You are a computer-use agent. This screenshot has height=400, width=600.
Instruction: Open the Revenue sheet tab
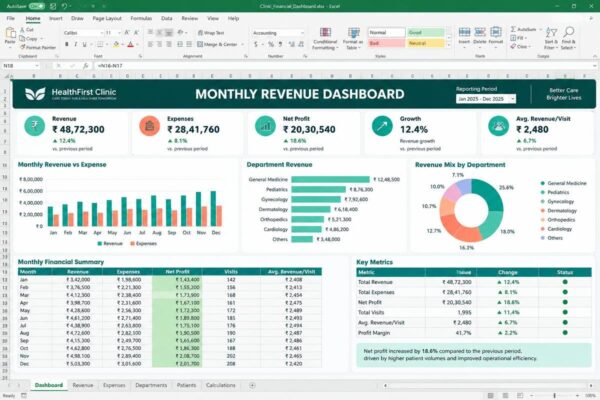(83, 385)
